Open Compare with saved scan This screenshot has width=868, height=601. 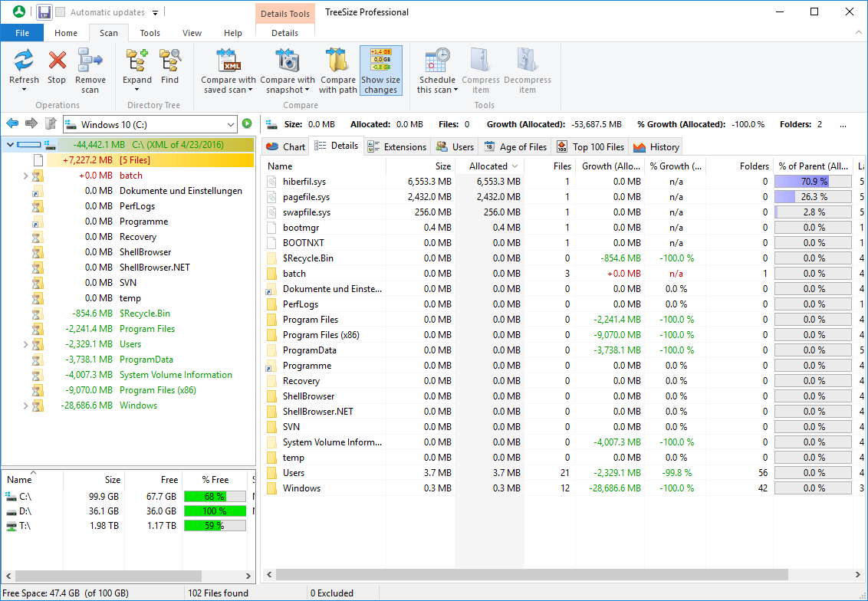pyautogui.click(x=229, y=61)
